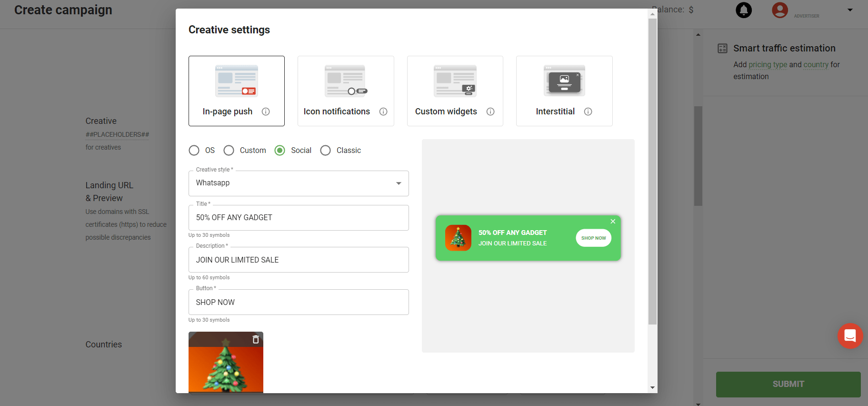Image resolution: width=868 pixels, height=406 pixels.
Task: Follow the pricing type link
Action: click(768, 65)
